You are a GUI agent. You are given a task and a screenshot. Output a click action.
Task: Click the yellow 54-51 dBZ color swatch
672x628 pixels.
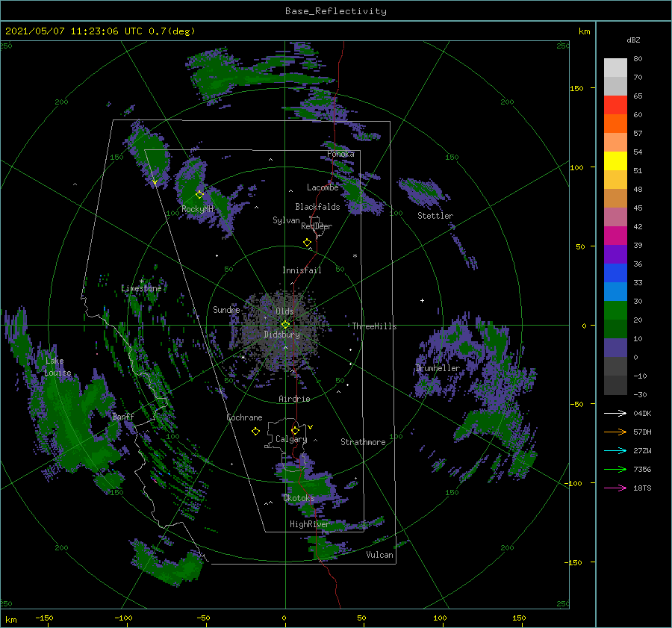coord(615,161)
